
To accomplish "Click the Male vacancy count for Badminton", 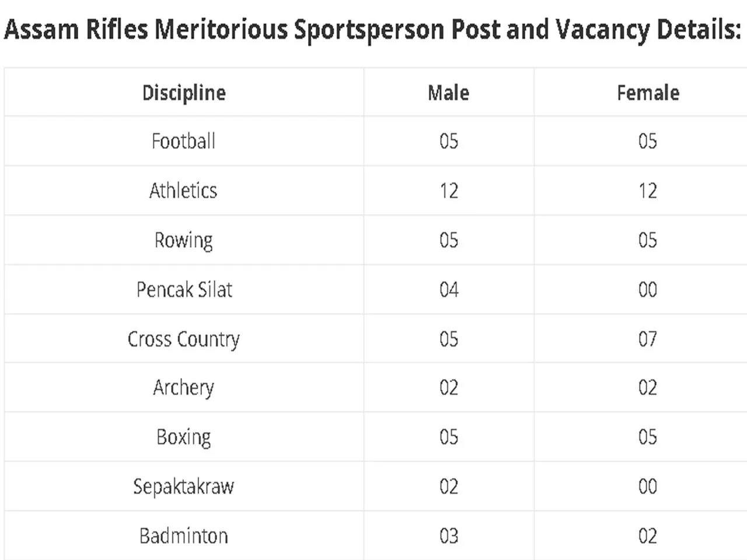I will click(449, 536).
